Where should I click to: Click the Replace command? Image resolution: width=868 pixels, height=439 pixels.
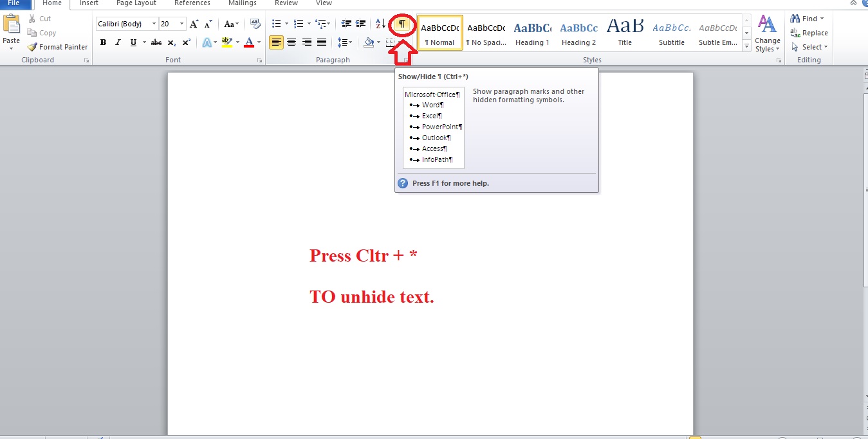pos(809,32)
